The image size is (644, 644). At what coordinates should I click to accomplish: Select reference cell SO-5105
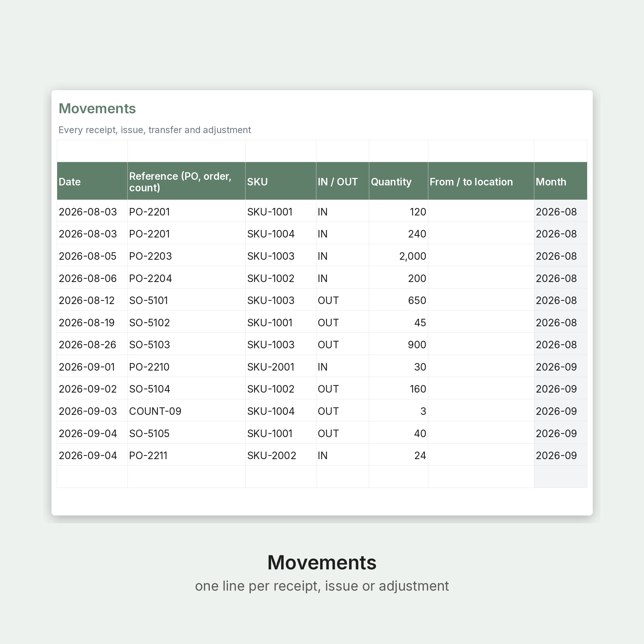click(x=186, y=433)
